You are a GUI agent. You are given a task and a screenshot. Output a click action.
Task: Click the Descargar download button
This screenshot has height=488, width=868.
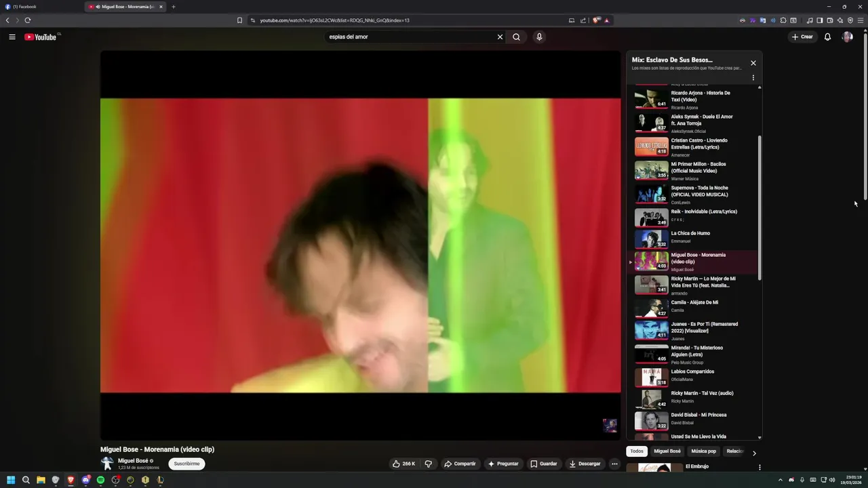tap(585, 464)
